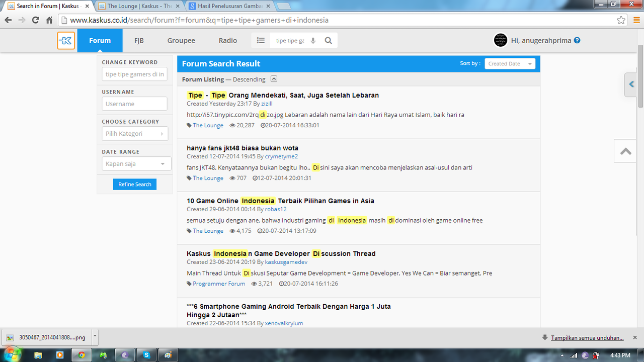Viewport: 644px width, 362px height.
Task: Open the category list menu icon
Action: (261, 41)
